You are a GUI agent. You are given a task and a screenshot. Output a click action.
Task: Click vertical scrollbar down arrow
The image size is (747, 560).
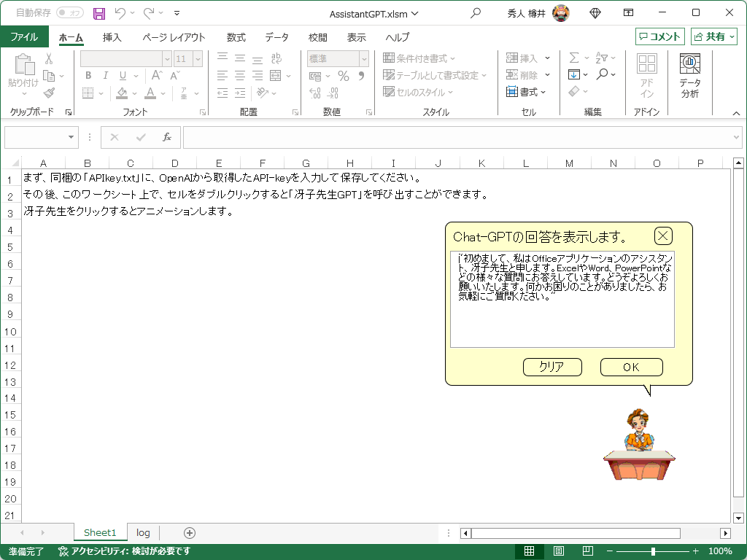(738, 518)
